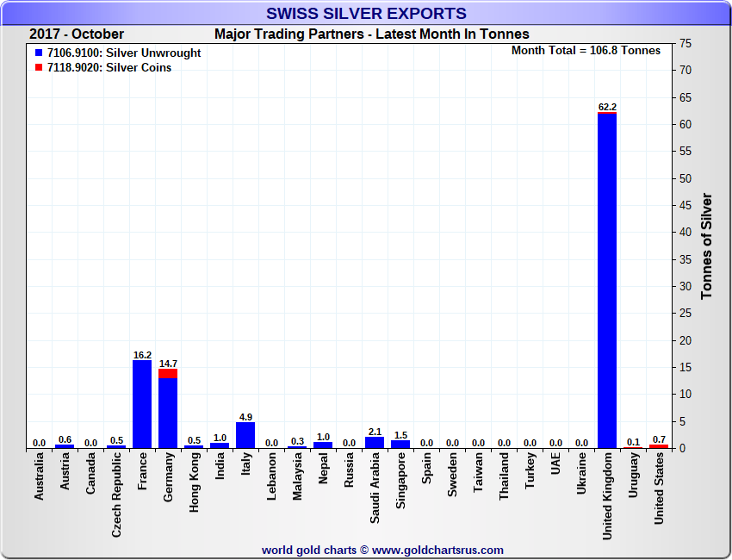Click the red Silver Coins legend square
732x560 pixels.
tap(39, 68)
